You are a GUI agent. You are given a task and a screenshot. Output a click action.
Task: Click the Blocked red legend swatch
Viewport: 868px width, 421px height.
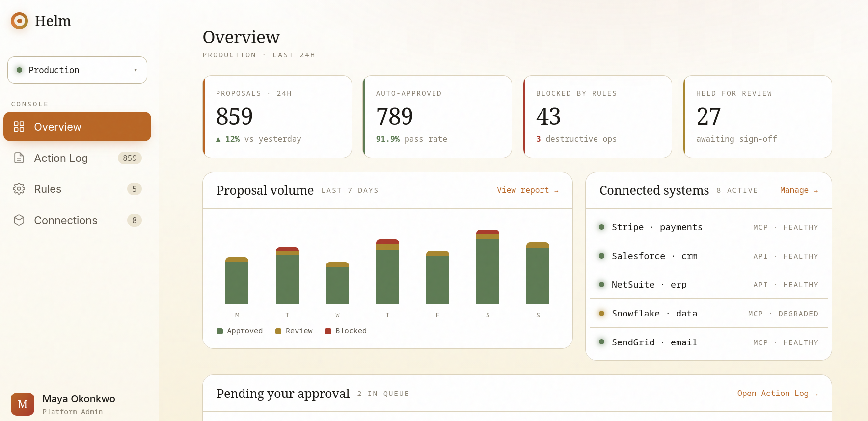[328, 331]
